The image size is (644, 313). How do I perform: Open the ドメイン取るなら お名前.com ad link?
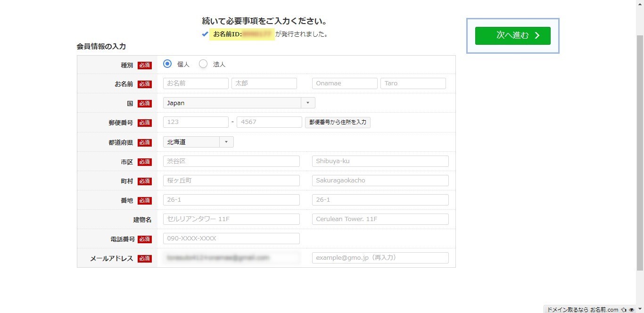[x=582, y=310]
